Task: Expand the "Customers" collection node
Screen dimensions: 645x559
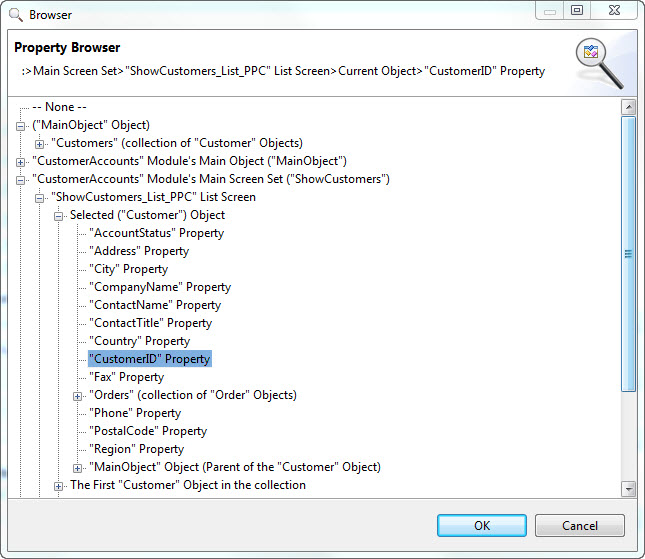Action: tap(40, 143)
